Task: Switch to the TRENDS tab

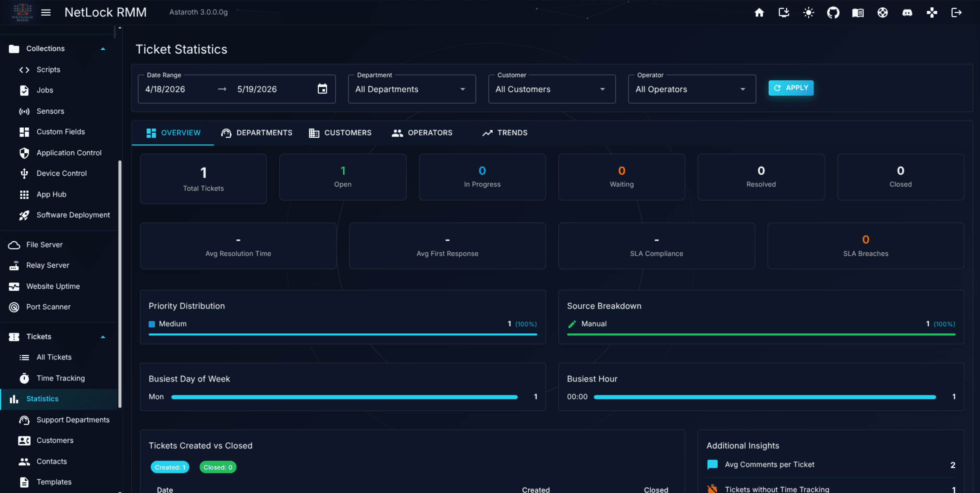Action: click(x=505, y=132)
